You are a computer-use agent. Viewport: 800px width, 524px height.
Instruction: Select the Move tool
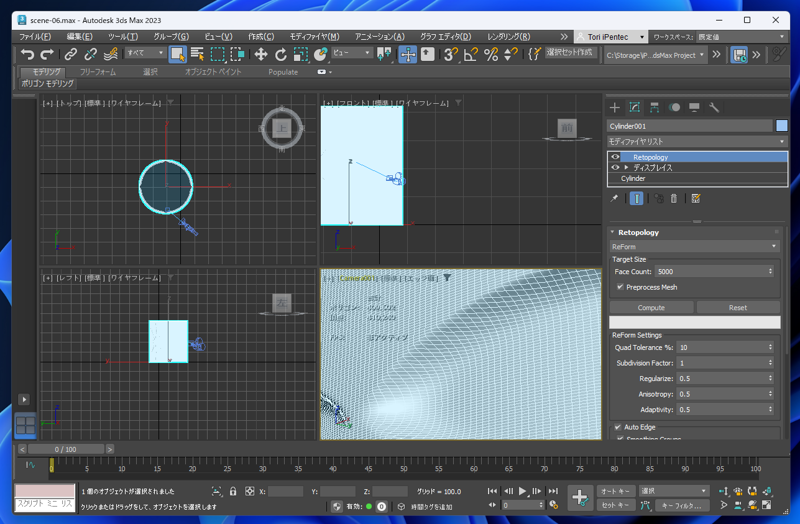pos(261,54)
